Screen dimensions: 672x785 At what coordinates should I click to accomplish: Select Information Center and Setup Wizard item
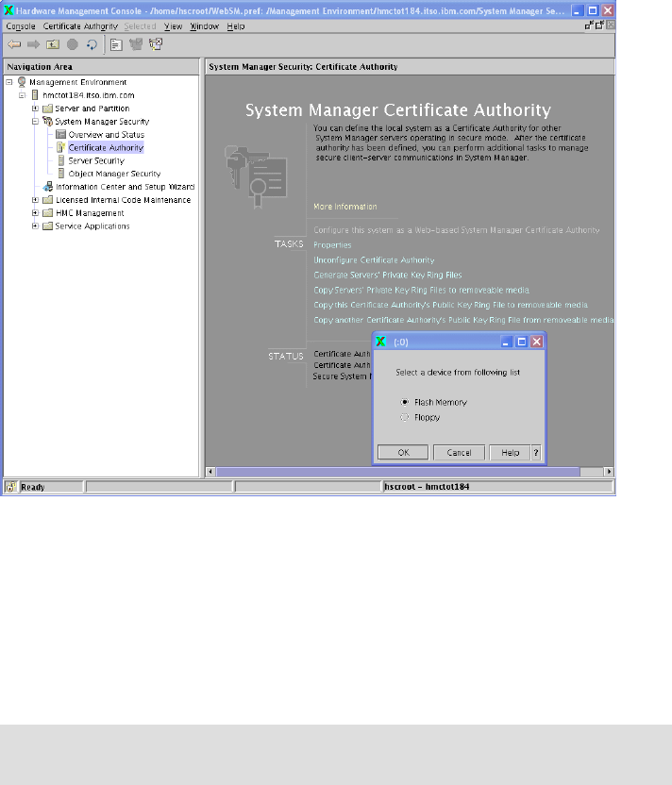click(x=126, y=187)
